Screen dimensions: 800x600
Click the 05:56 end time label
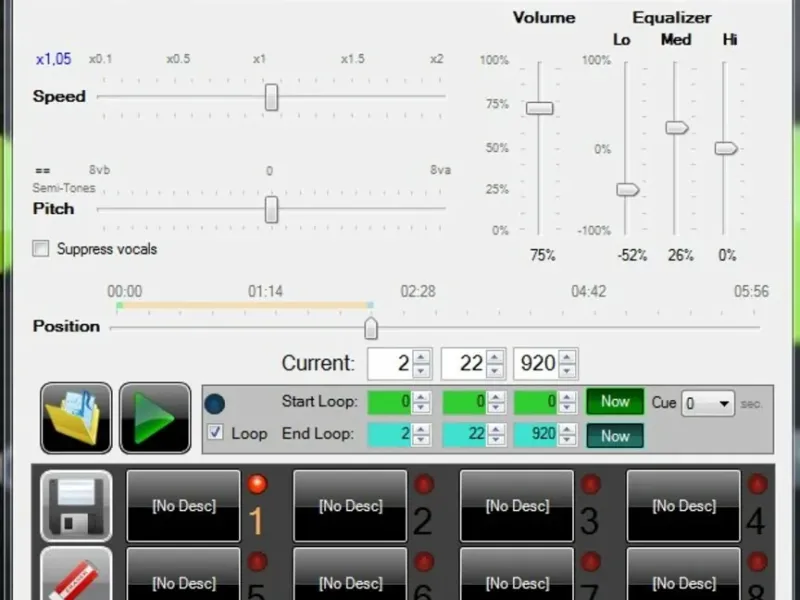click(751, 291)
